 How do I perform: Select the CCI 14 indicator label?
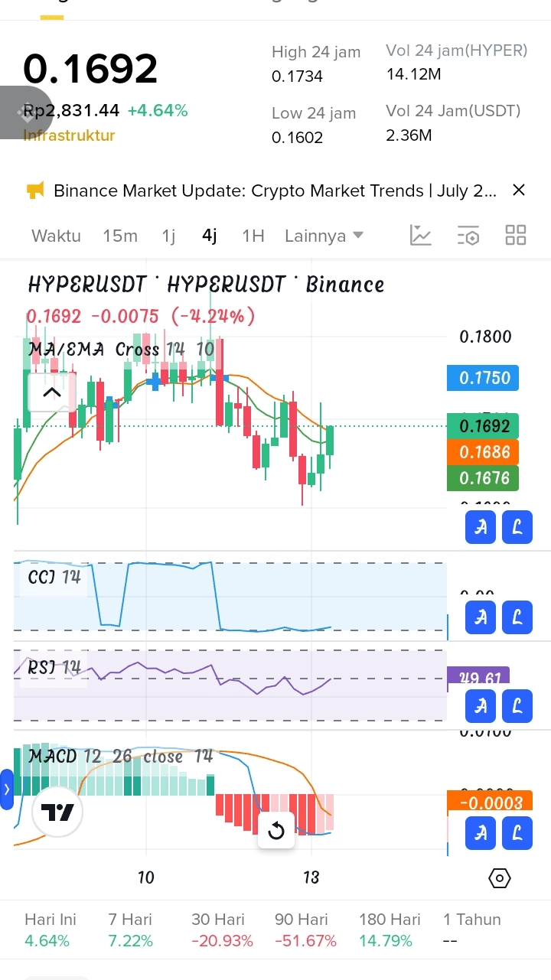tap(54, 577)
